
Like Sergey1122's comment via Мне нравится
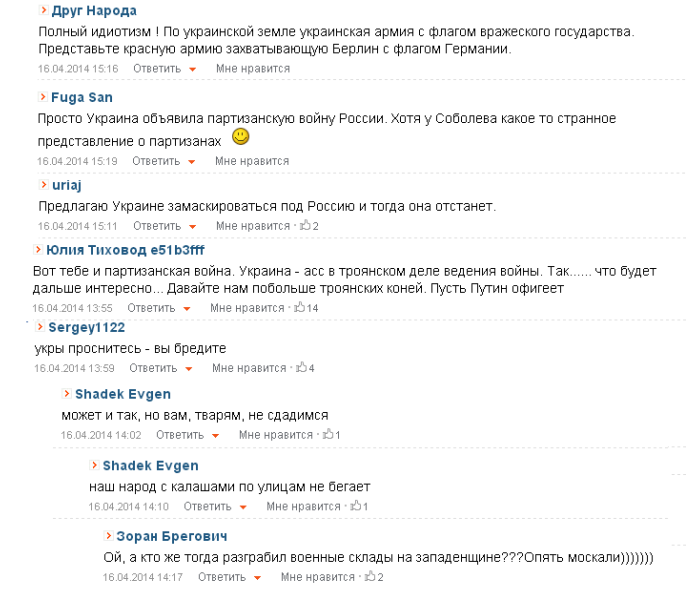249,368
